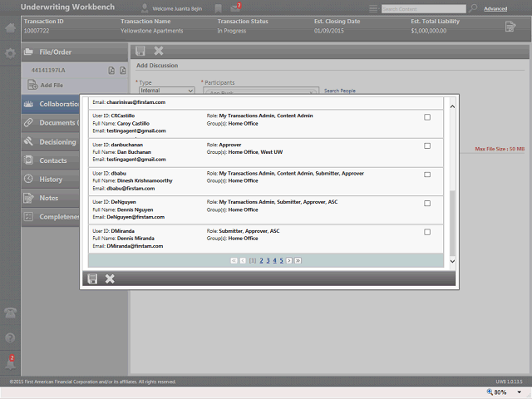Click the list menu icon beside search
The image size is (532, 399).
373,8
